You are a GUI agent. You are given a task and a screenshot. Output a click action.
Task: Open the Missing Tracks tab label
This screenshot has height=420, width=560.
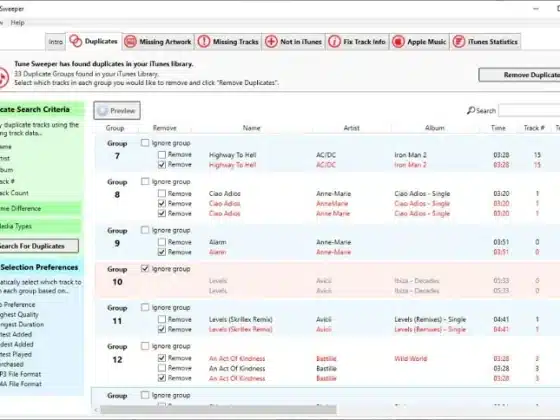point(235,42)
